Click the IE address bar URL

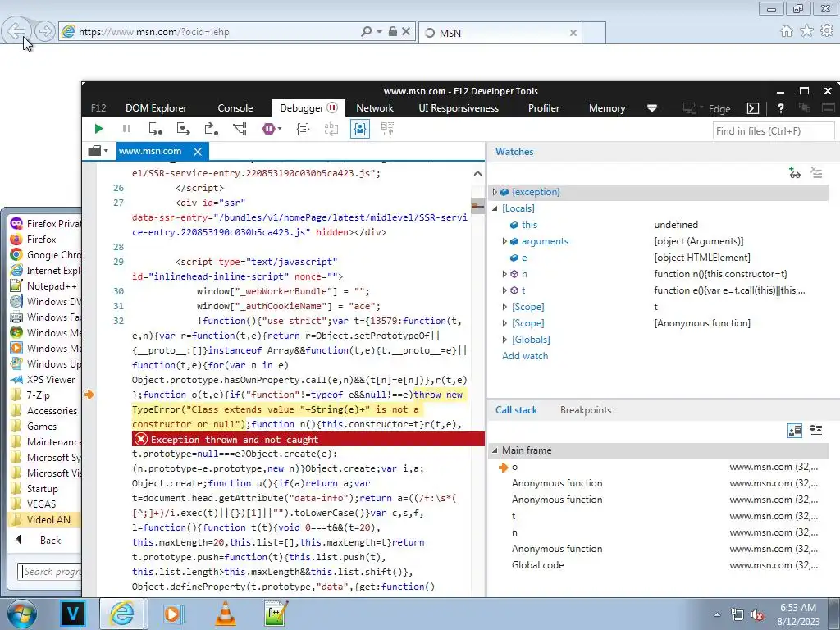tap(154, 32)
